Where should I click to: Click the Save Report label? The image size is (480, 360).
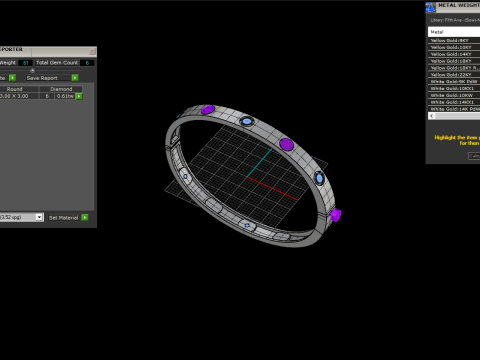click(42, 78)
